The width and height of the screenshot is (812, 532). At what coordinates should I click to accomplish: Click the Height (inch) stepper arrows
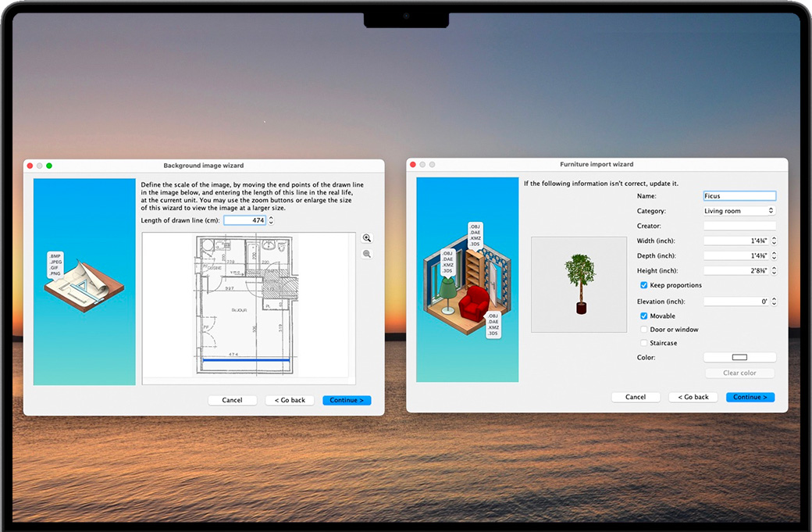click(774, 271)
